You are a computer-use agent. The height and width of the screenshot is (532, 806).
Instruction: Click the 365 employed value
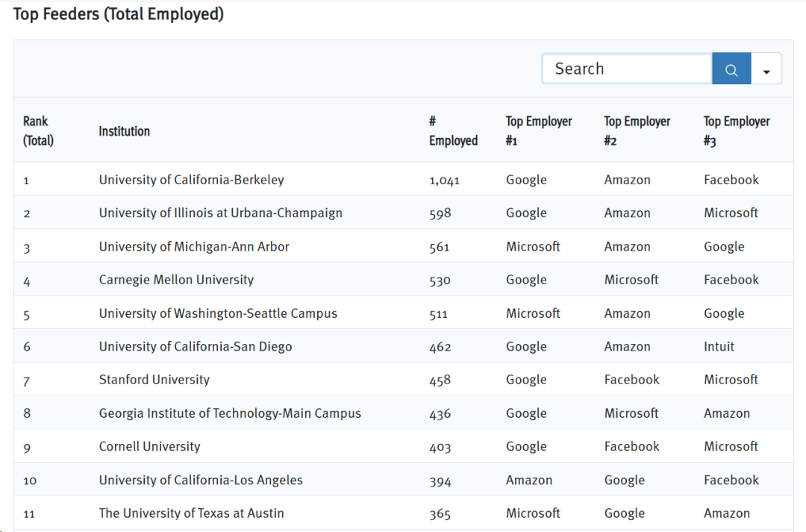440,513
